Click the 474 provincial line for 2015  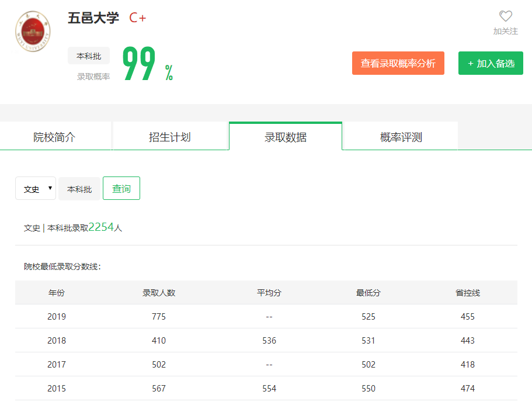[x=468, y=388]
